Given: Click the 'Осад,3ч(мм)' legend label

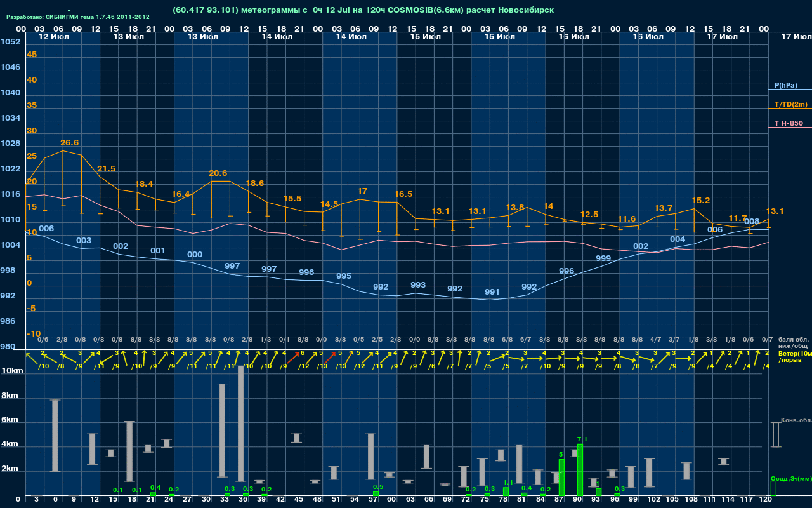Looking at the screenshot, I should [x=791, y=478].
